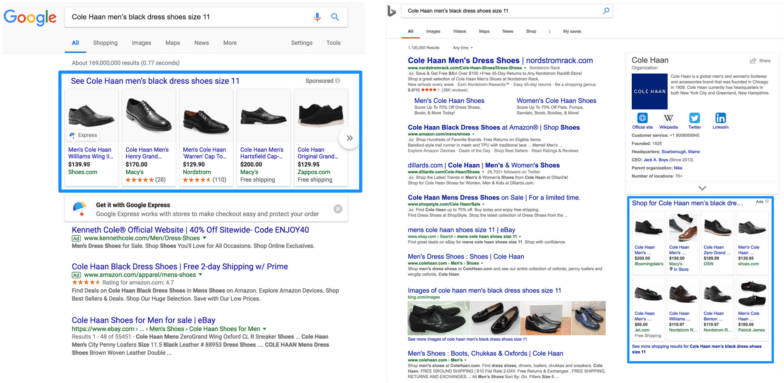The image size is (784, 383).
Task: Open Men's Dress Shoes : Shoes | Cole Haan
Action: pos(466,256)
